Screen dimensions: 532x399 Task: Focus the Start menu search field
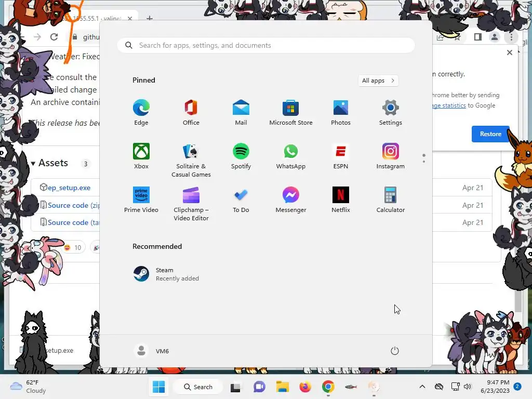pyautogui.click(x=266, y=46)
